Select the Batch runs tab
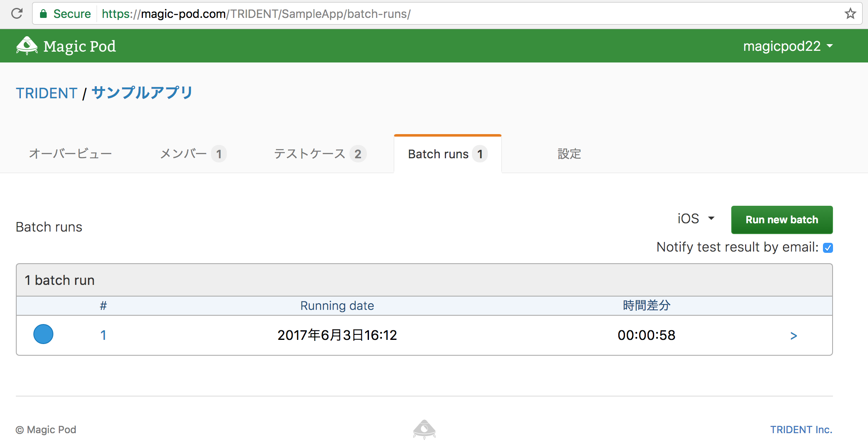 [x=447, y=154]
